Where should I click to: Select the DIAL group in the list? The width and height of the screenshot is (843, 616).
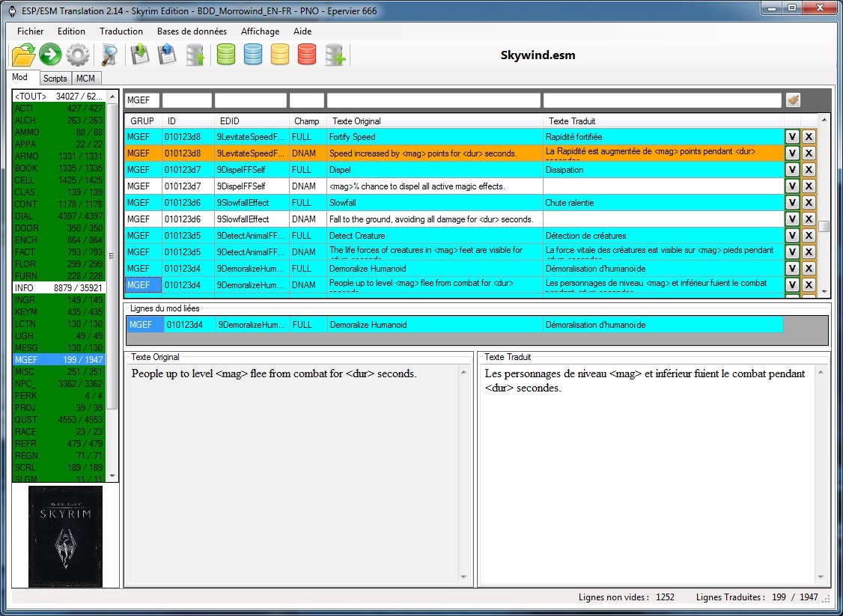point(58,216)
